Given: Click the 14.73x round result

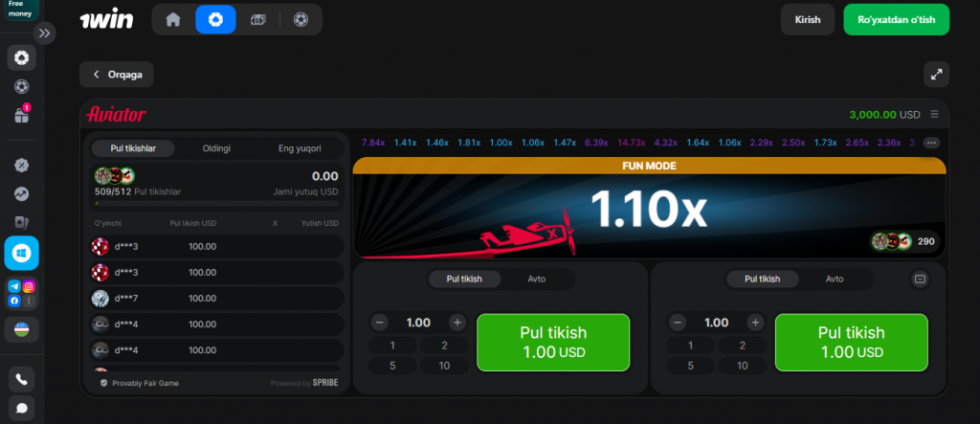Looking at the screenshot, I should [632, 143].
